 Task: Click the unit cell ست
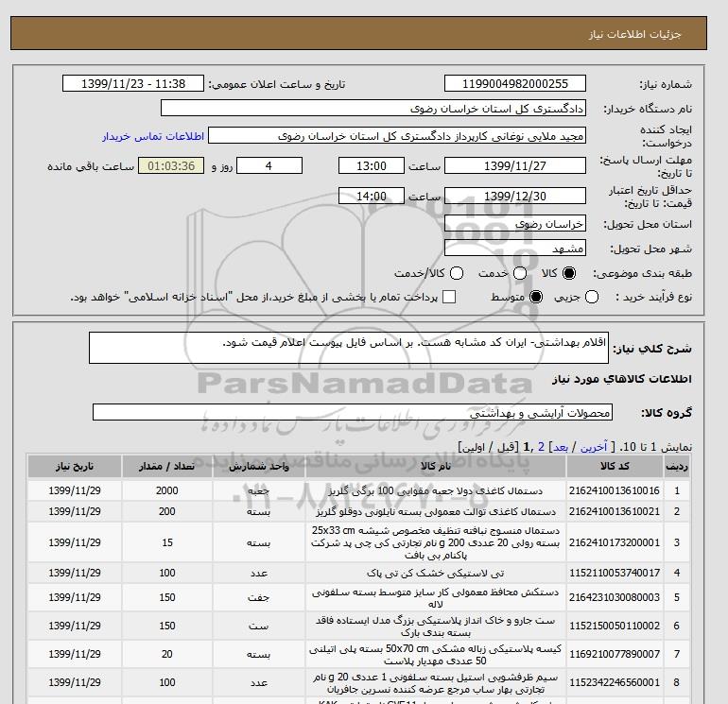pos(259,626)
